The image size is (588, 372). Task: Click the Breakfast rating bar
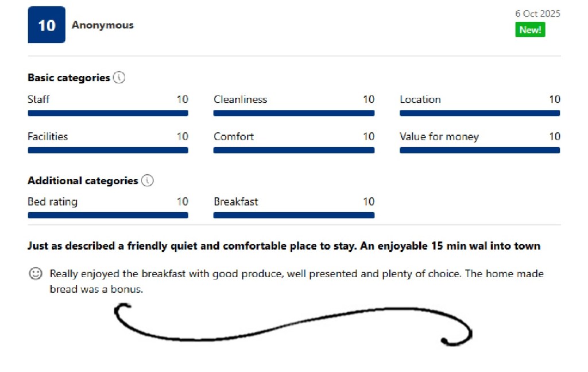point(294,215)
